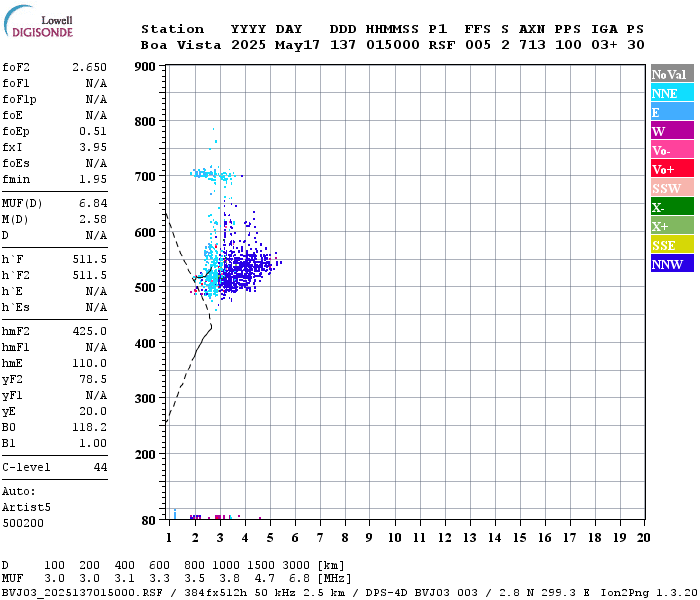
Task: Select the Vo+ red legend swatch
Action: coord(672,169)
